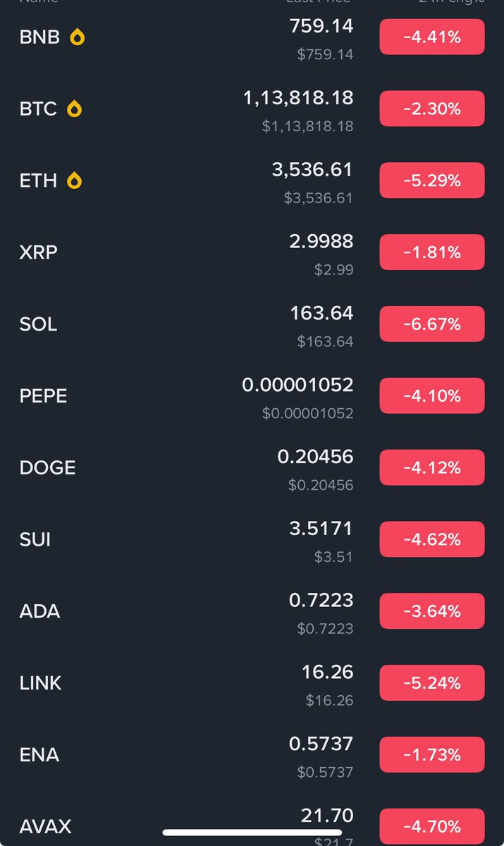Tap the DOGE -4.12% change badge

tap(432, 468)
